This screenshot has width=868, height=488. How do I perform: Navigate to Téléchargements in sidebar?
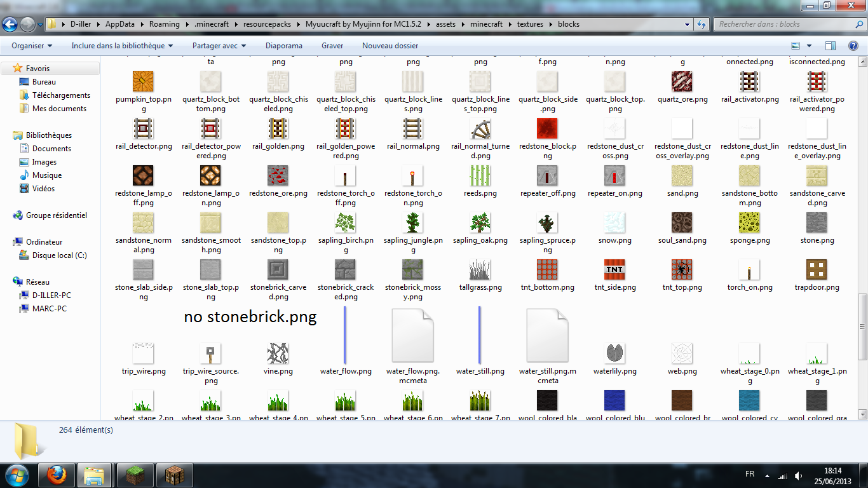[61, 95]
